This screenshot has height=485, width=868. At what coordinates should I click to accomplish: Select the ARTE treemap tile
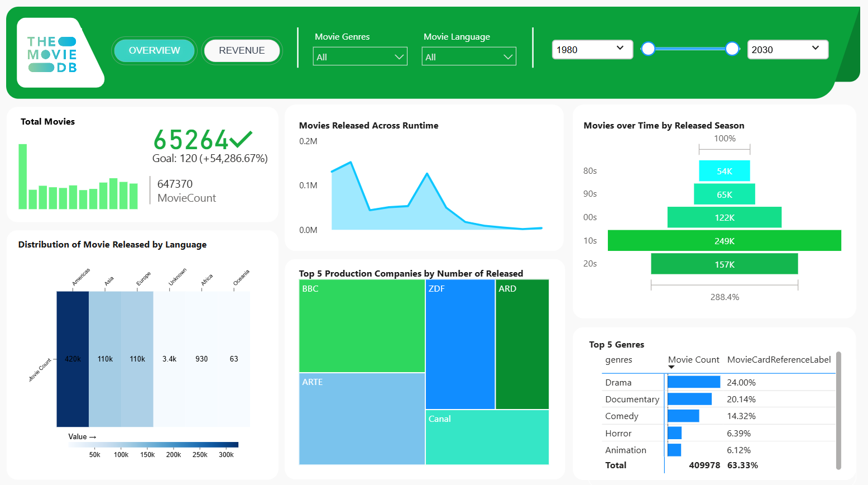pos(362,419)
